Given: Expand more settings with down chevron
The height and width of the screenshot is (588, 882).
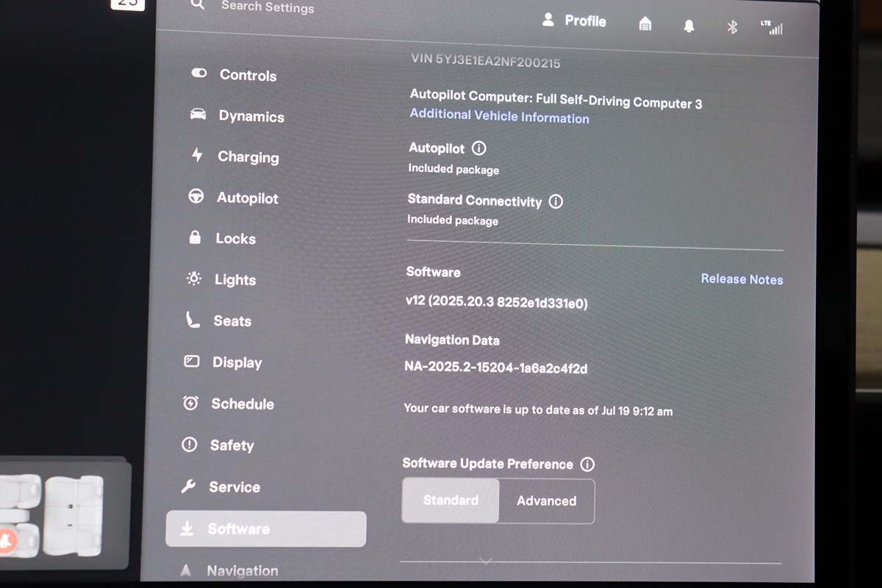Looking at the screenshot, I should point(485,561).
